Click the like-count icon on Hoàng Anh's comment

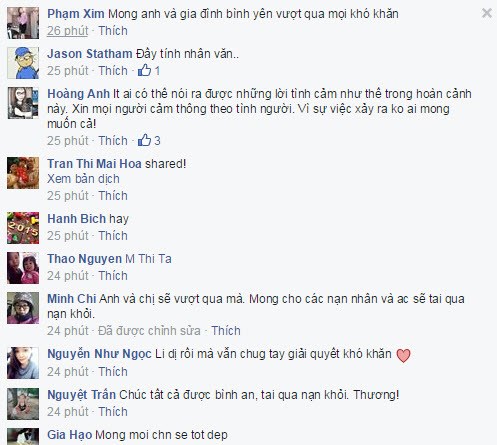point(144,140)
